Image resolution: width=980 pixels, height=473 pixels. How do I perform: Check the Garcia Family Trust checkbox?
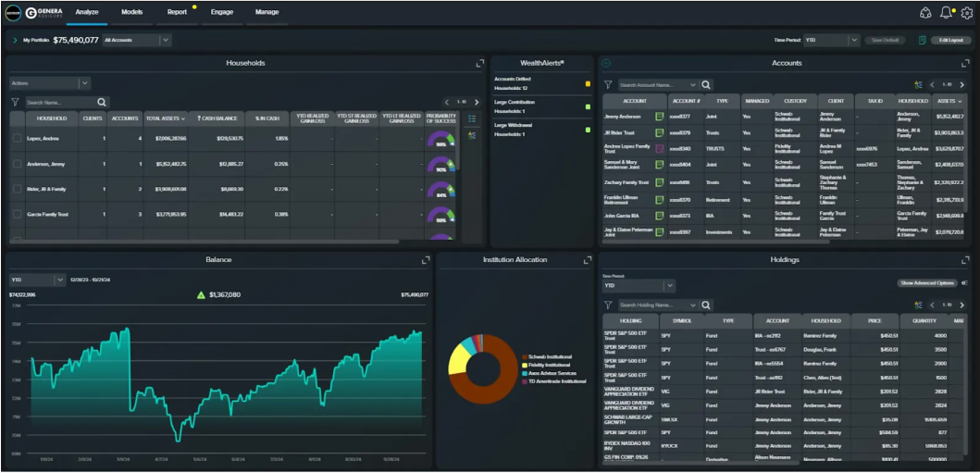pos(17,215)
